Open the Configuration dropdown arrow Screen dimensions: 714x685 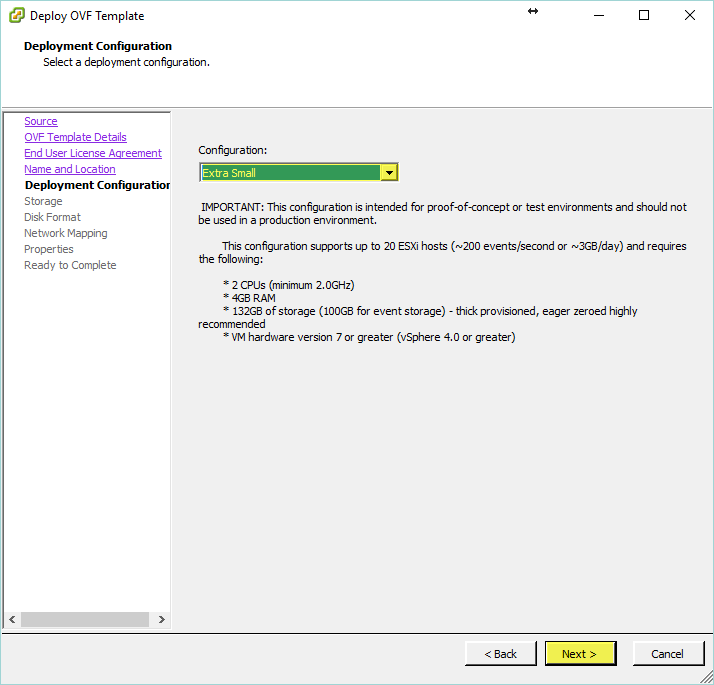point(389,173)
